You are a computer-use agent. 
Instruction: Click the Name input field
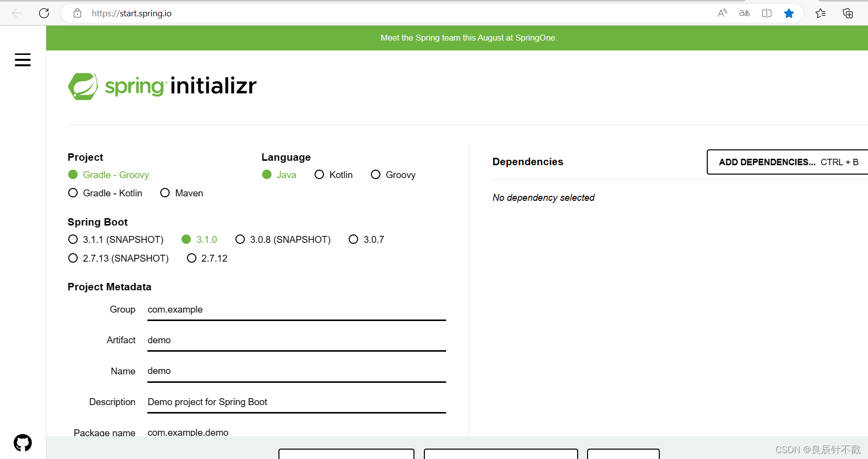click(297, 371)
